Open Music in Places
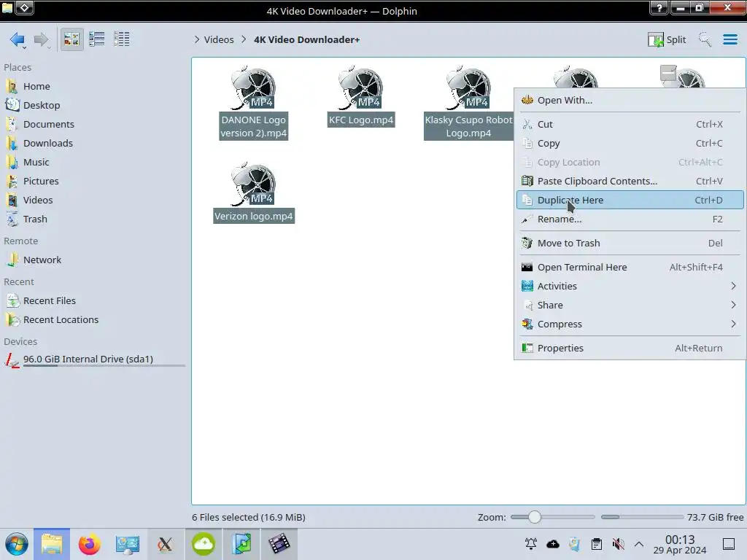The width and height of the screenshot is (747, 560). 36,163
